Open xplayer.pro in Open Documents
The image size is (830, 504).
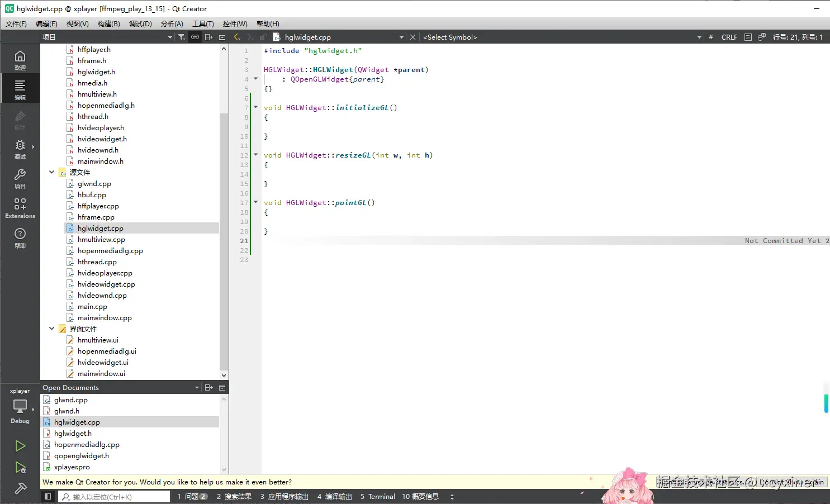click(x=72, y=467)
